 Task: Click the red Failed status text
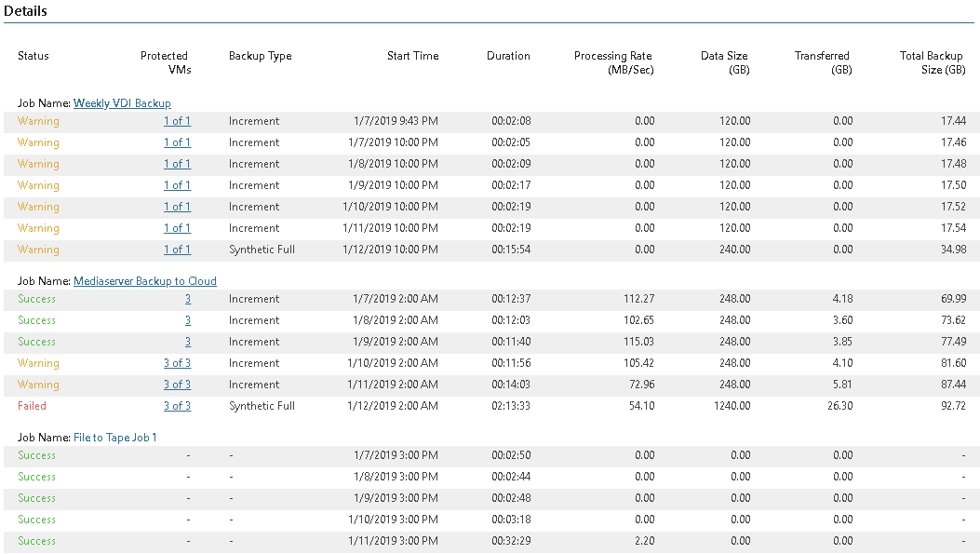[x=32, y=406]
